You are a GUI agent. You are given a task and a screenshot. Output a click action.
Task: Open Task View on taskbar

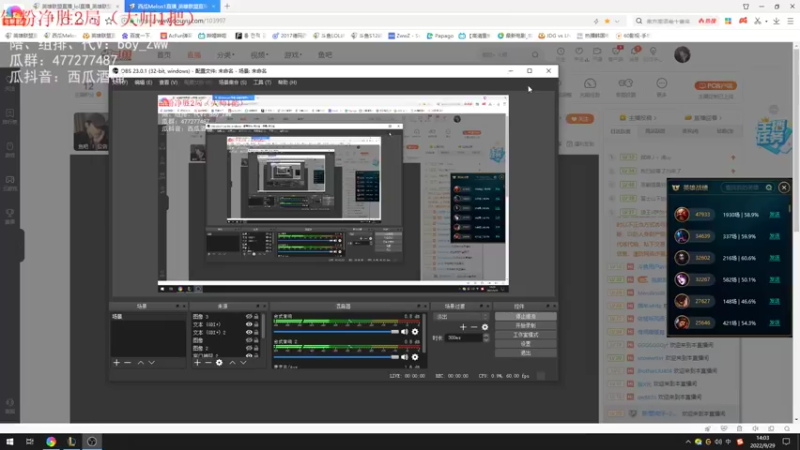tap(30, 441)
